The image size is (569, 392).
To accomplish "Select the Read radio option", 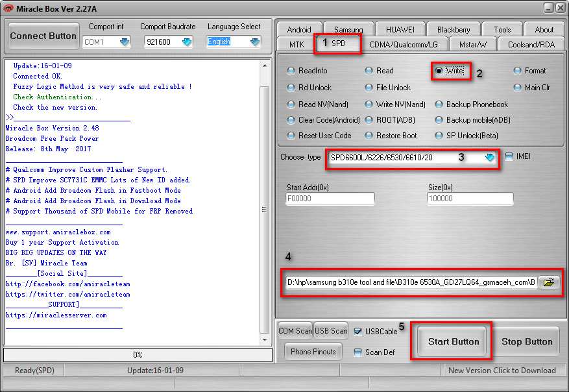I will [x=379, y=71].
